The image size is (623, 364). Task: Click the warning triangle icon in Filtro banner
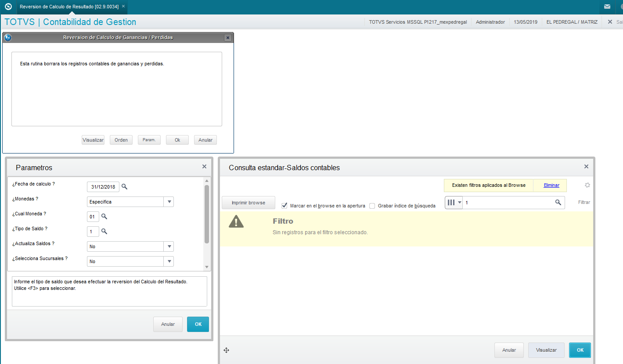tap(236, 221)
